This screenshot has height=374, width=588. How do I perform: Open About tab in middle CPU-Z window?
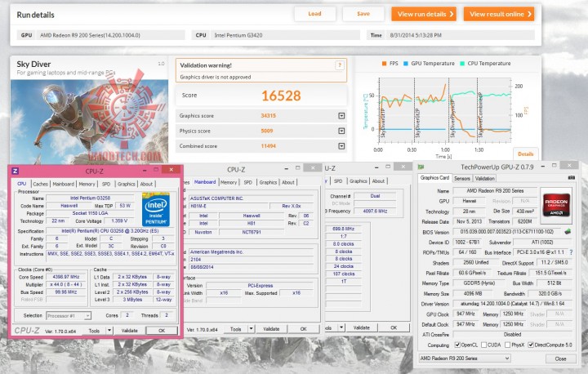pos(288,182)
